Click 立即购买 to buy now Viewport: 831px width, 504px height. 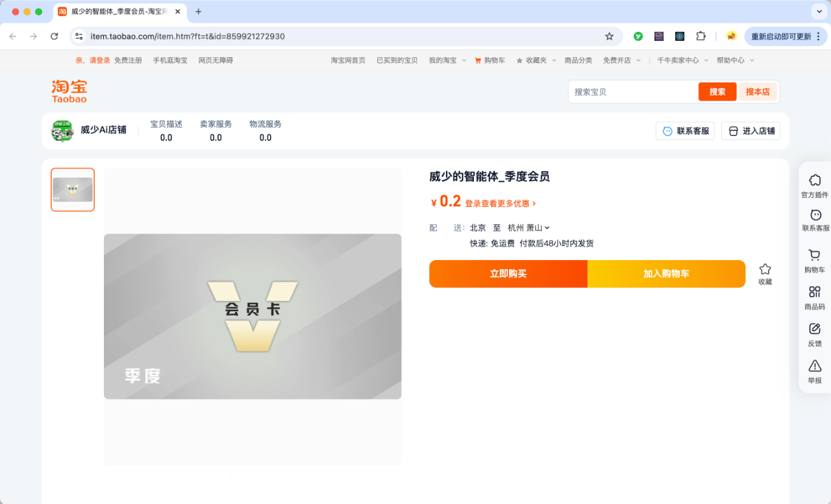(x=508, y=274)
